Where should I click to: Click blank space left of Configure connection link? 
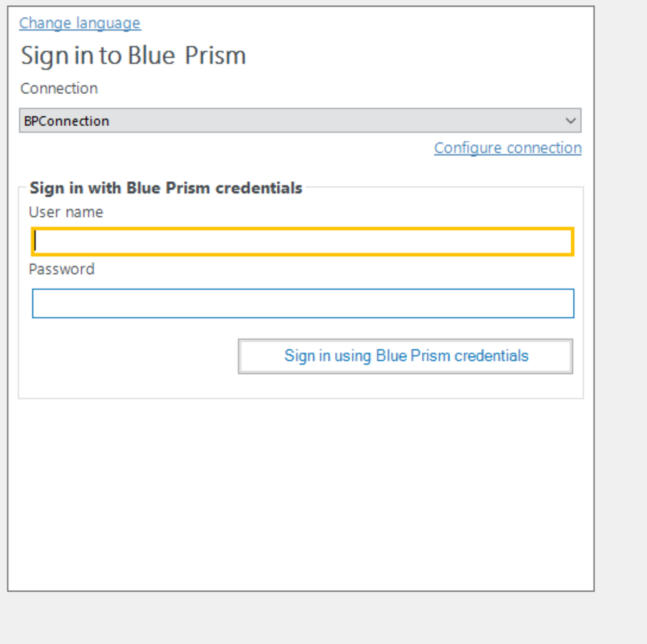[227, 148]
